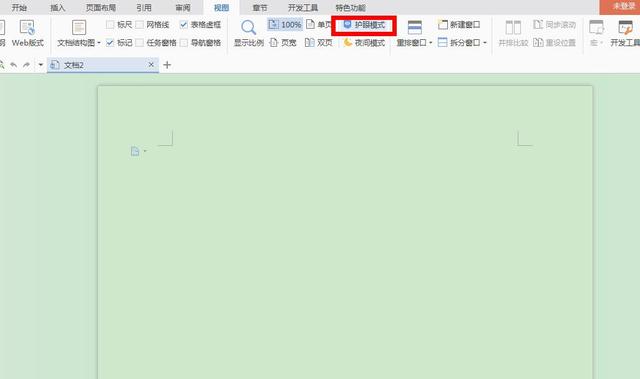Click the 同步滚动 synchronous scrolling icon
640x379 pixels.
[538, 25]
